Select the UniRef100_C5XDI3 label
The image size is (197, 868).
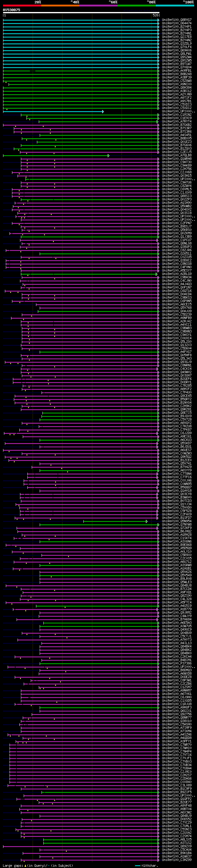coord(177,104)
